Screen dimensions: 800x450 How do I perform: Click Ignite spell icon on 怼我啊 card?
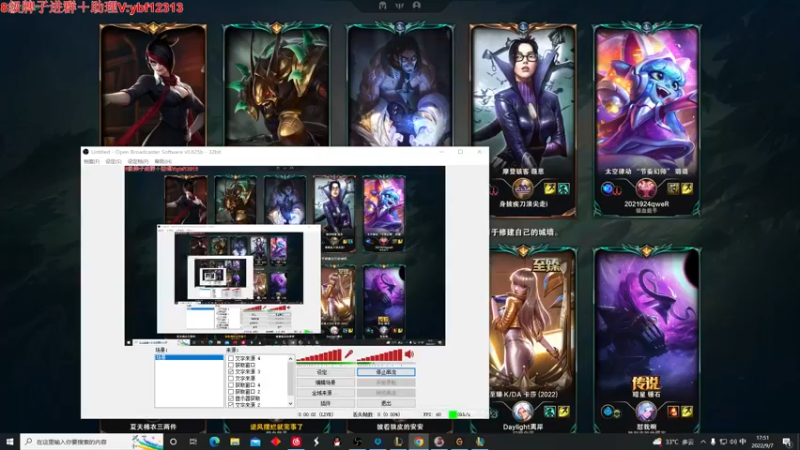click(673, 411)
